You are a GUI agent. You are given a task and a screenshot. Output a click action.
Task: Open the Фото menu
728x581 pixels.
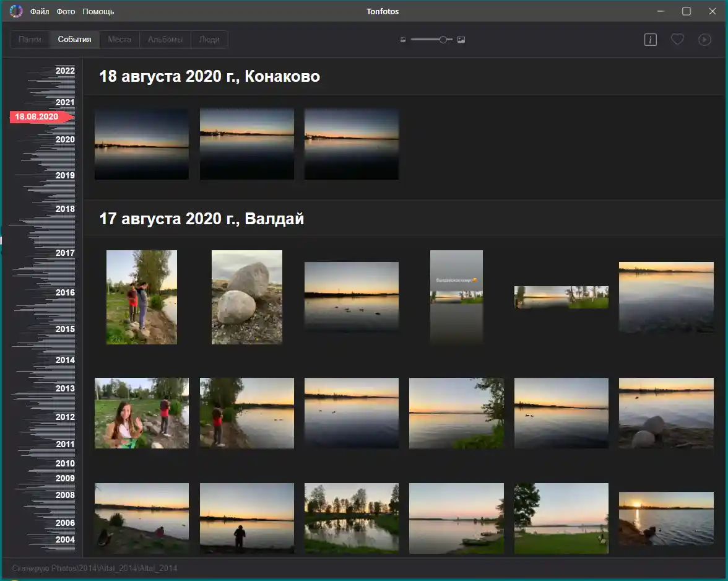point(66,12)
